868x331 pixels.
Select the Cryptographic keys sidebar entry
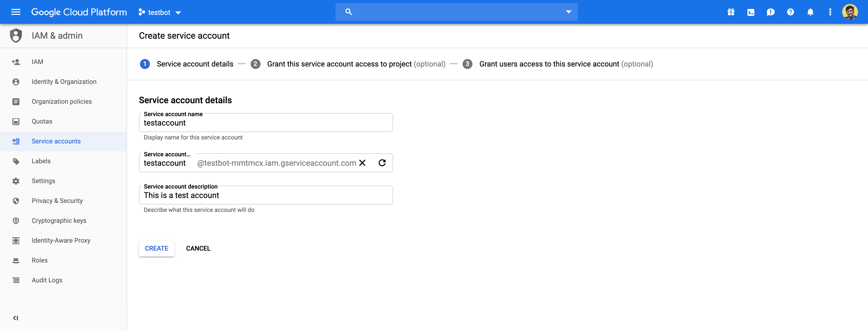click(x=59, y=220)
